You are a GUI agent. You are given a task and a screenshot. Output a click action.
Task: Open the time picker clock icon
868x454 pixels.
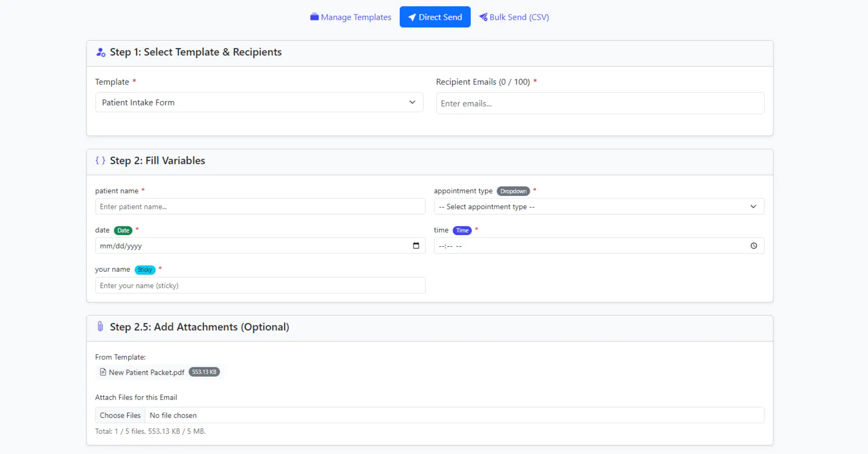pyautogui.click(x=753, y=246)
